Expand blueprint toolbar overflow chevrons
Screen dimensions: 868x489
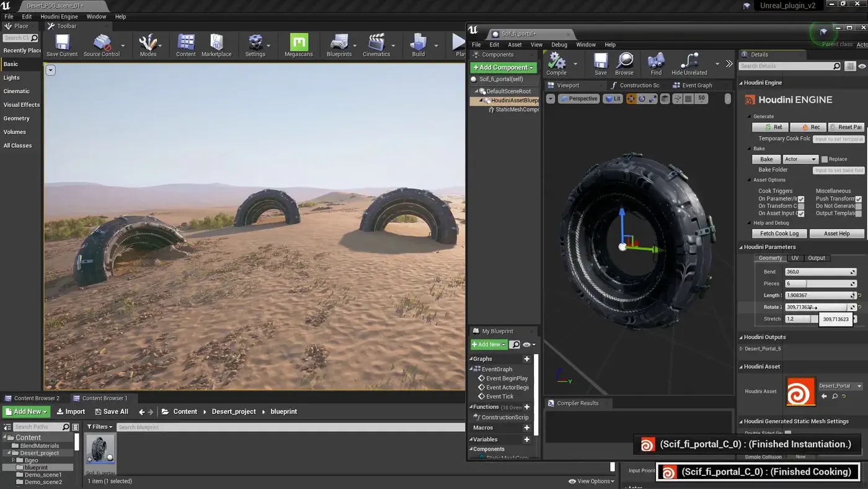tap(729, 63)
